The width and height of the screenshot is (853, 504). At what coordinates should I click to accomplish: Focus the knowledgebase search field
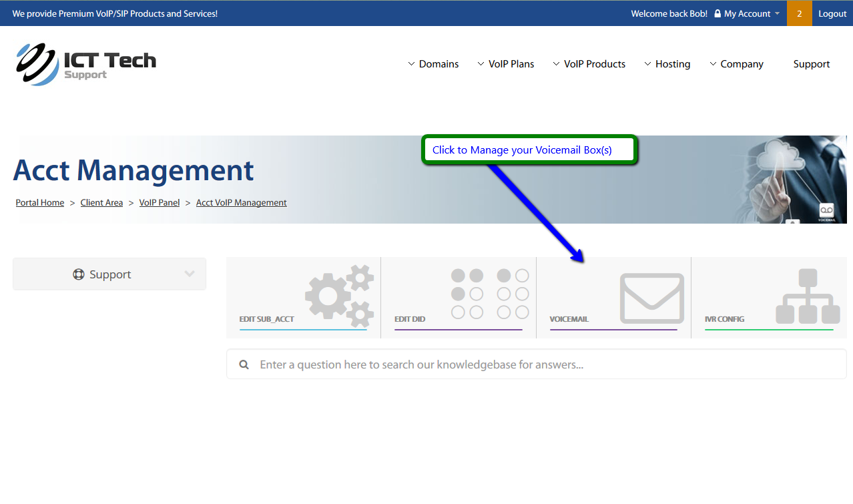[x=537, y=364]
